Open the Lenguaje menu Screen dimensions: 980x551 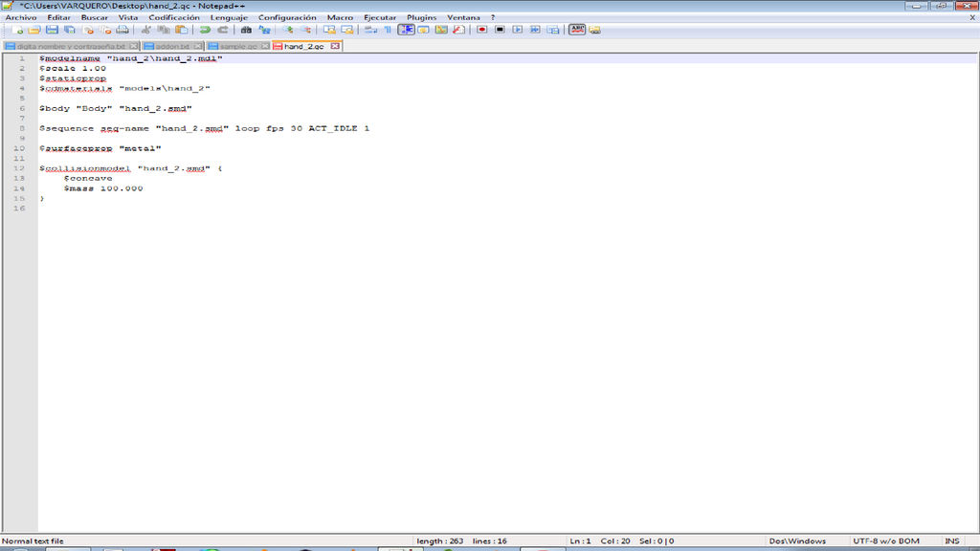click(229, 17)
